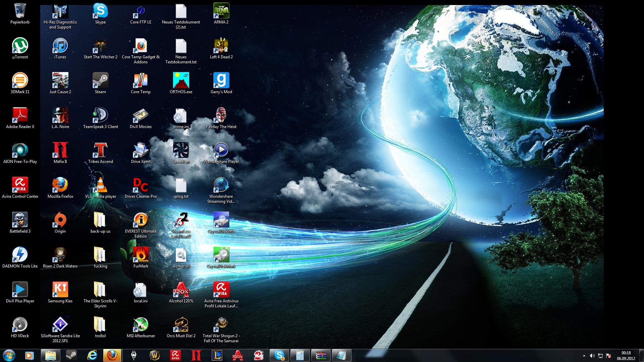Open the CrystalDiskMark shortcut
644x362 pixels.
pyautogui.click(x=221, y=257)
